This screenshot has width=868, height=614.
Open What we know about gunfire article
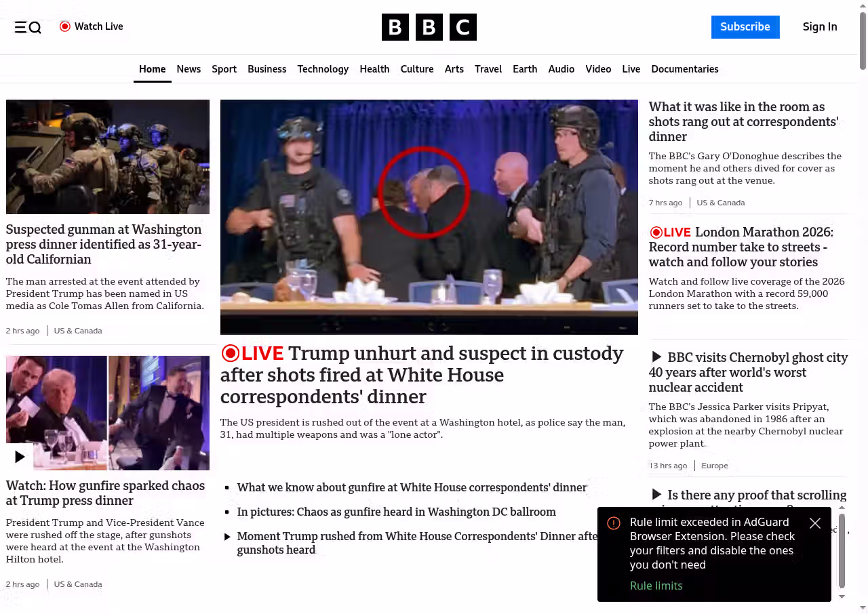click(x=412, y=487)
